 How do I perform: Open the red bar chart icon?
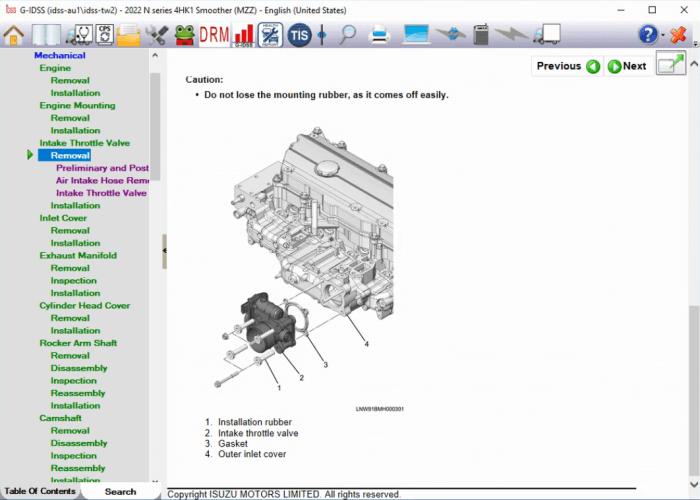point(243,35)
